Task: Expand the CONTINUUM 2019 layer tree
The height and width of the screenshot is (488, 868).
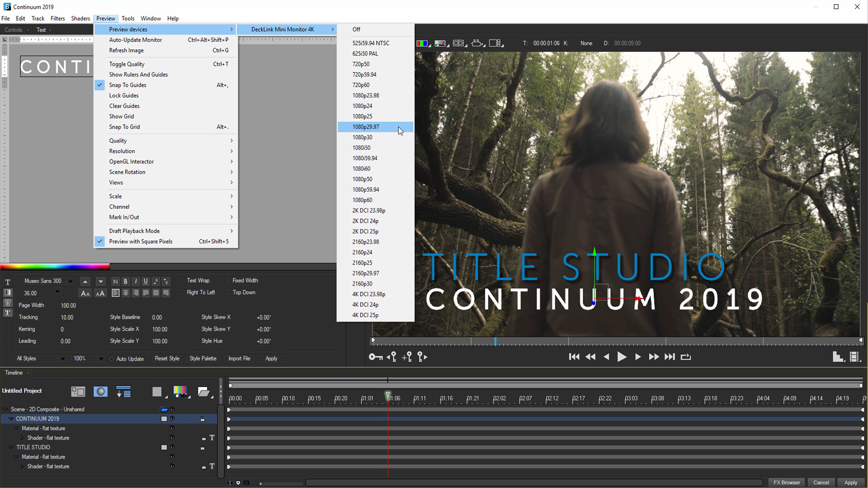Action: 11,418
